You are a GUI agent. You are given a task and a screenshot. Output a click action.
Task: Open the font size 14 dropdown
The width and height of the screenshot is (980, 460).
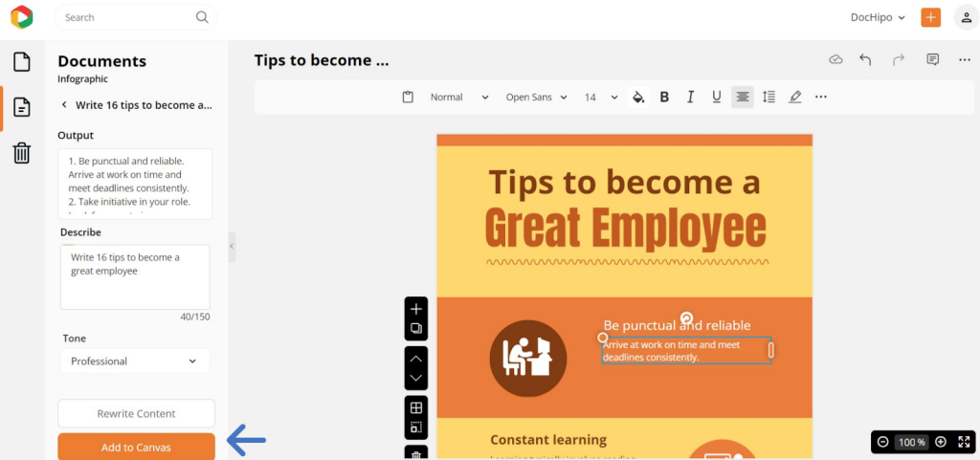point(601,97)
